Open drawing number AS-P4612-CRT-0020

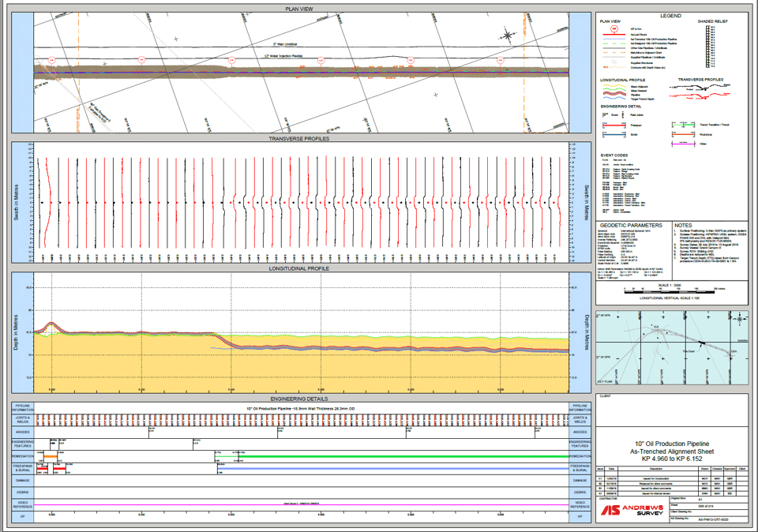(715, 519)
